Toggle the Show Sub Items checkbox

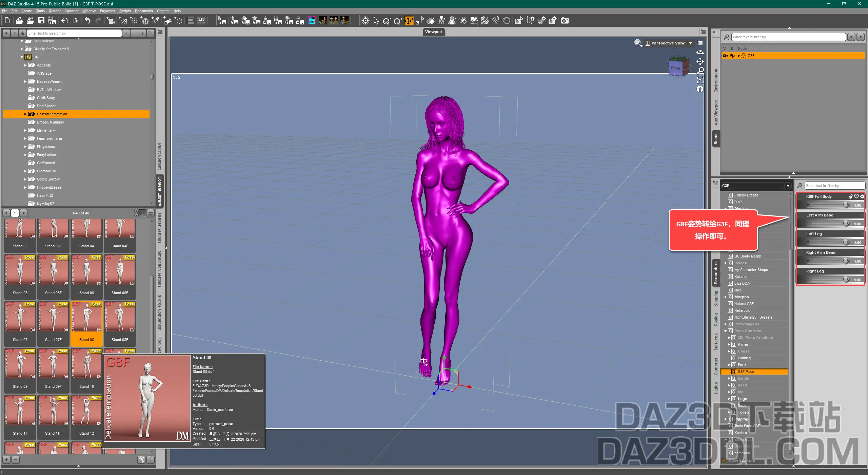pyautogui.click(x=725, y=460)
